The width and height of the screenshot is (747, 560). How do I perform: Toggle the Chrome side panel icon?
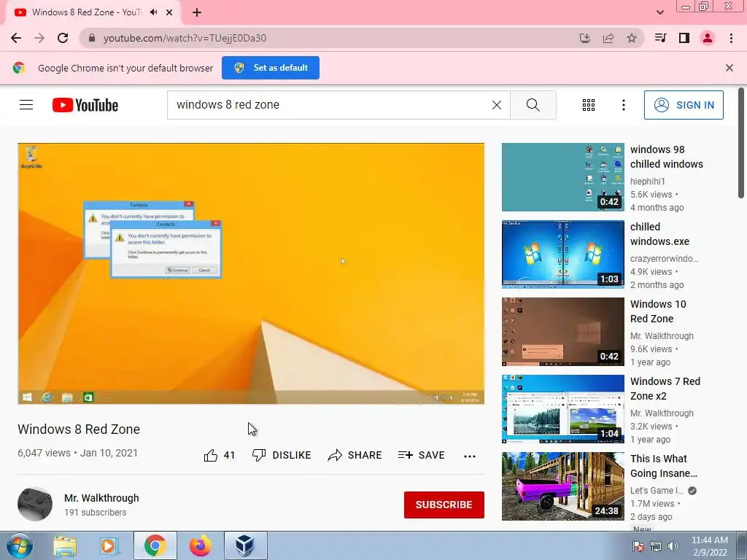[x=684, y=38]
